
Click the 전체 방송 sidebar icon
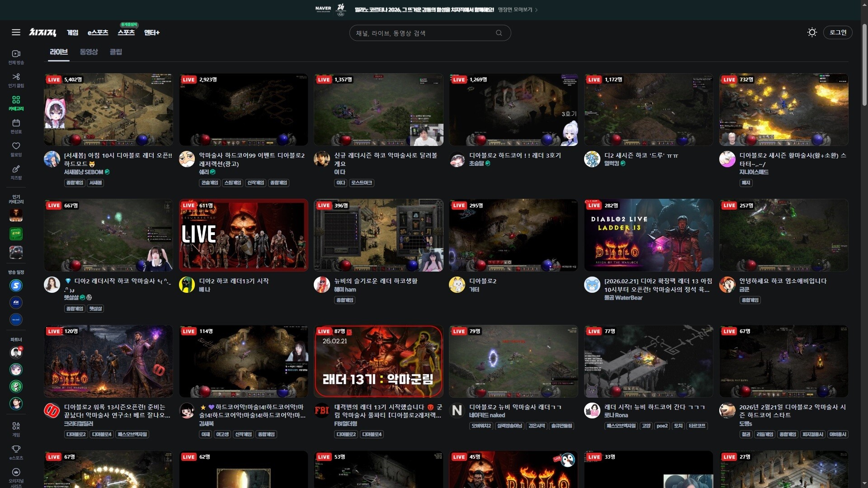(16, 54)
